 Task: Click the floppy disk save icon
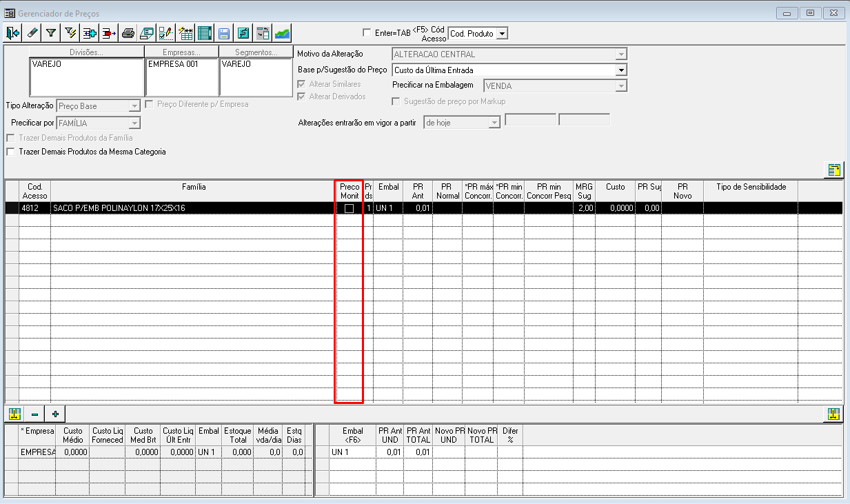pos(224,32)
